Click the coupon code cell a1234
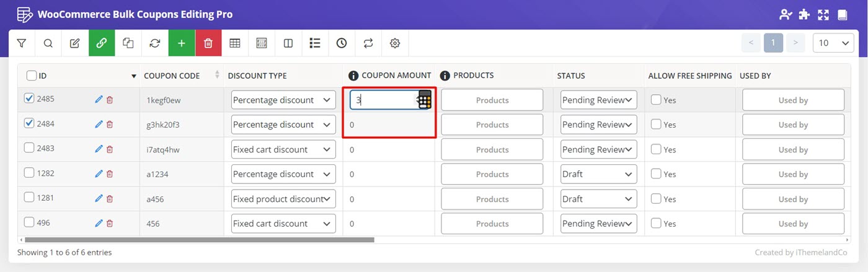The image size is (868, 272). pos(182,174)
